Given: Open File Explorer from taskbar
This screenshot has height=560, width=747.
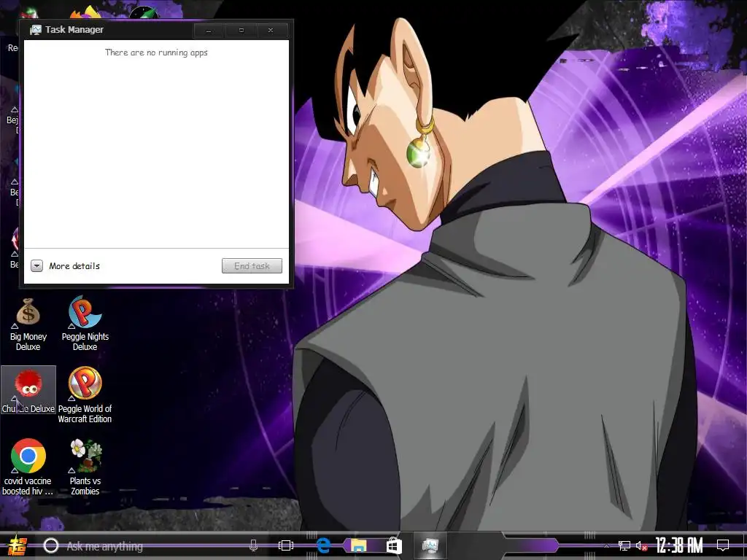Looking at the screenshot, I should point(358,545).
